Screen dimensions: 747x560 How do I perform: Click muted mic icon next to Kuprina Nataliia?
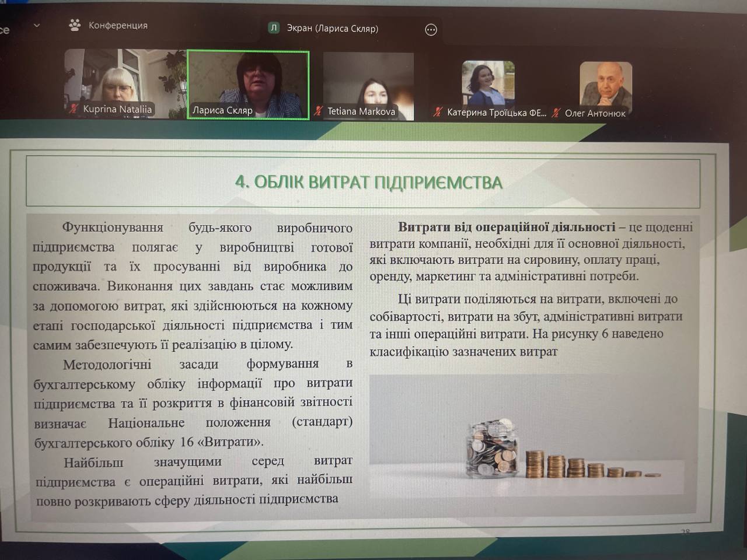74,109
